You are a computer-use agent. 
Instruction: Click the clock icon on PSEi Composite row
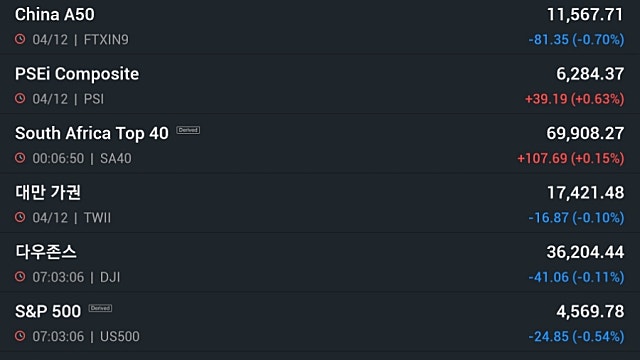[20, 98]
